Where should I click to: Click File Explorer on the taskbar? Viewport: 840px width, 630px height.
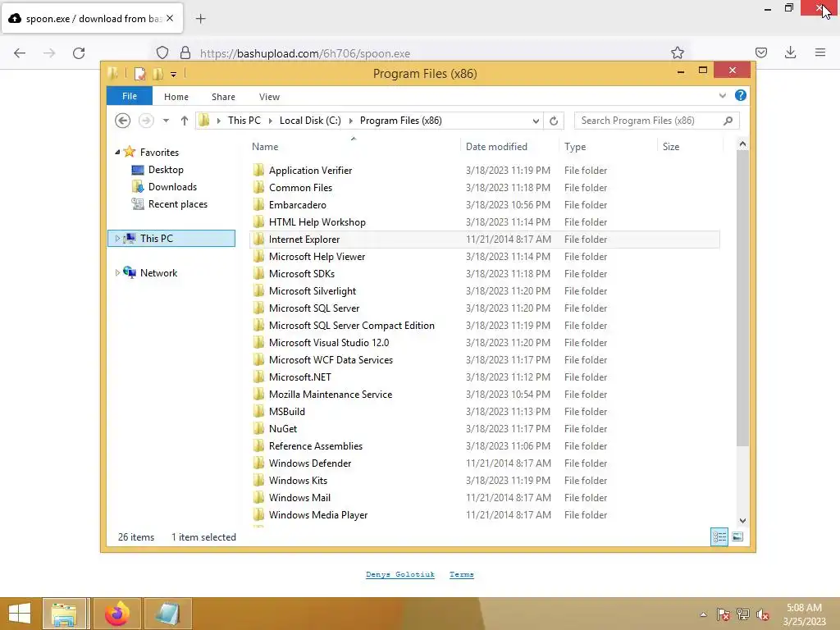[64, 614]
